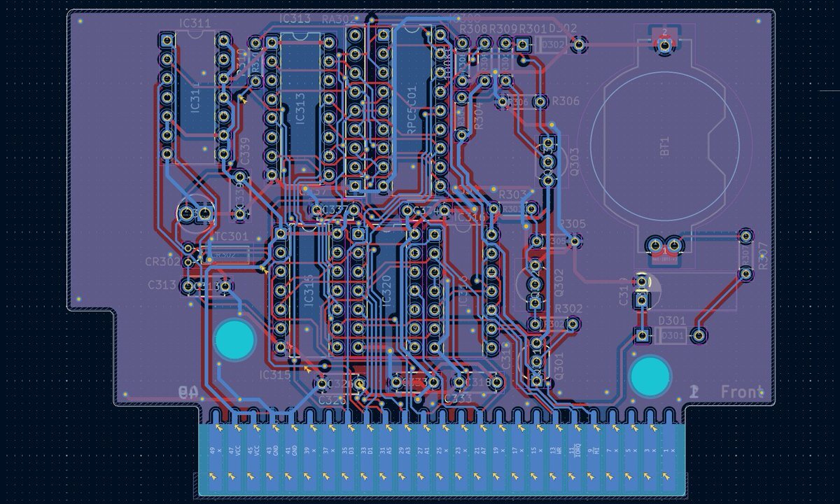Click the right cyan mounting hole
This screenshot has width=840, height=504.
click(652, 377)
